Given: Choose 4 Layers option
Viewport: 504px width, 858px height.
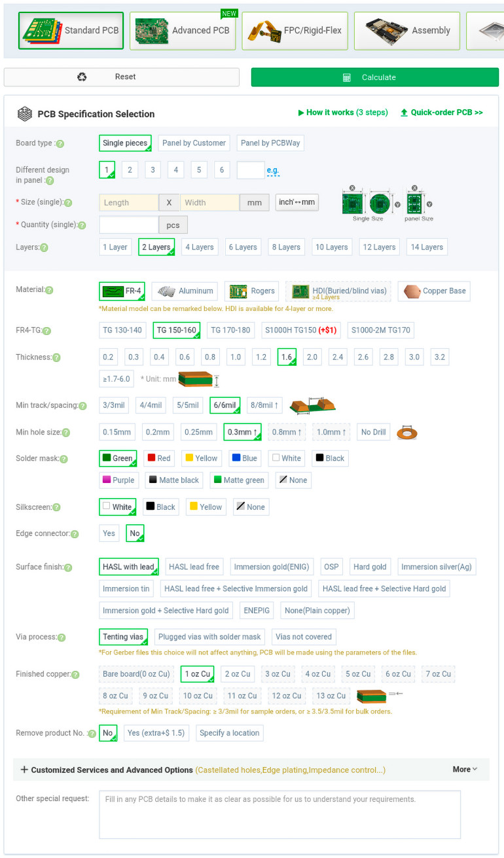Looking at the screenshot, I should (200, 247).
